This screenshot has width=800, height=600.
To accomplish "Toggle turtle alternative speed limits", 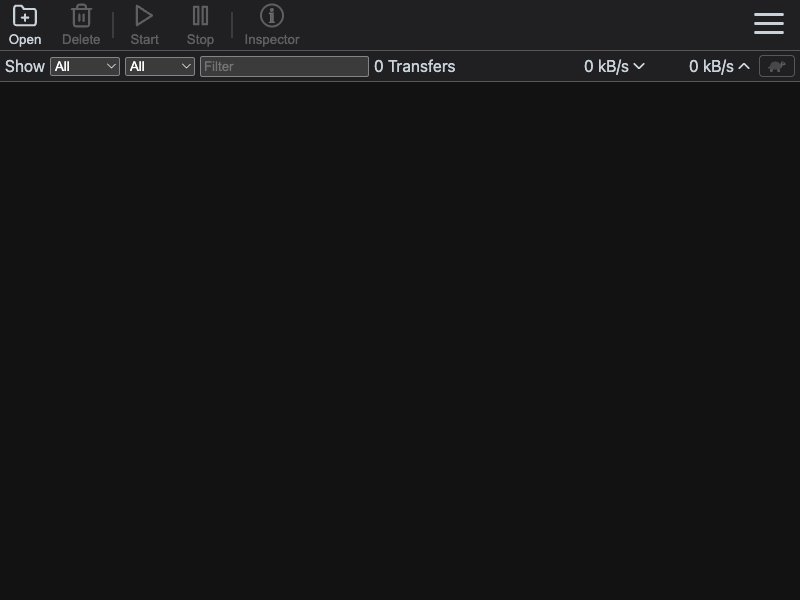I will [777, 66].
